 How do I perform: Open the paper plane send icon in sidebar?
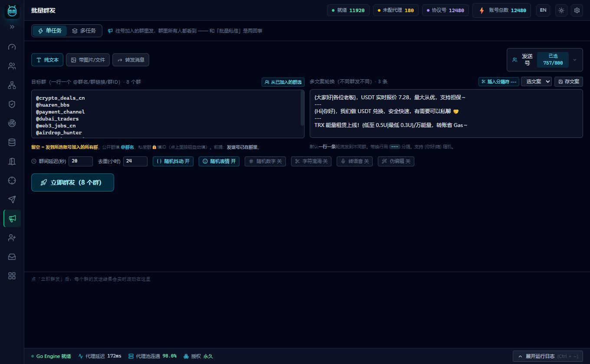click(x=12, y=199)
